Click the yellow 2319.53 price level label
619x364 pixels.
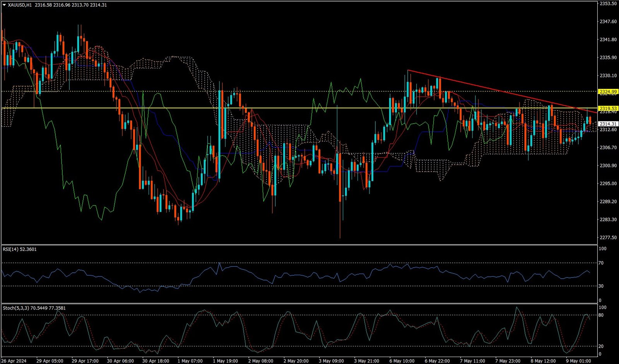coord(608,108)
